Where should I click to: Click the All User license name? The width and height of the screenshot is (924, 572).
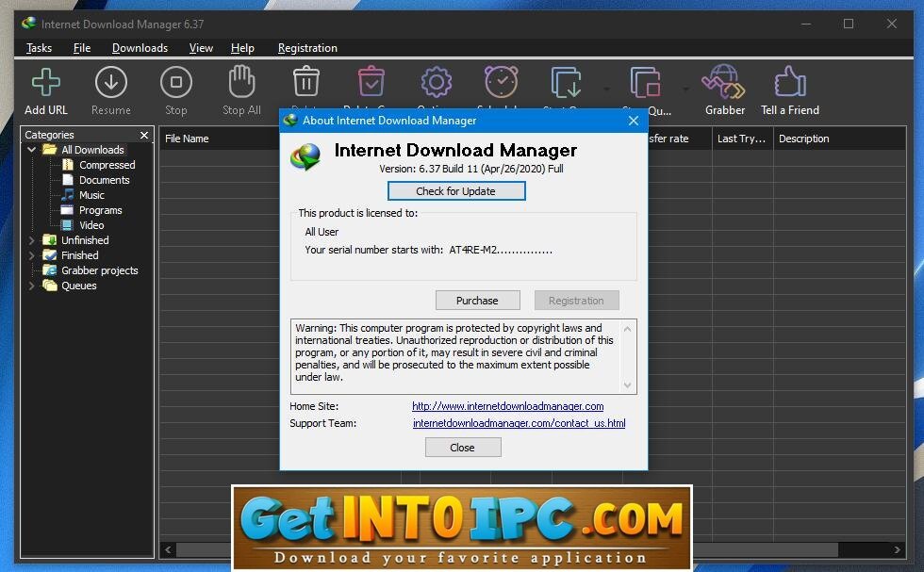pos(322,232)
